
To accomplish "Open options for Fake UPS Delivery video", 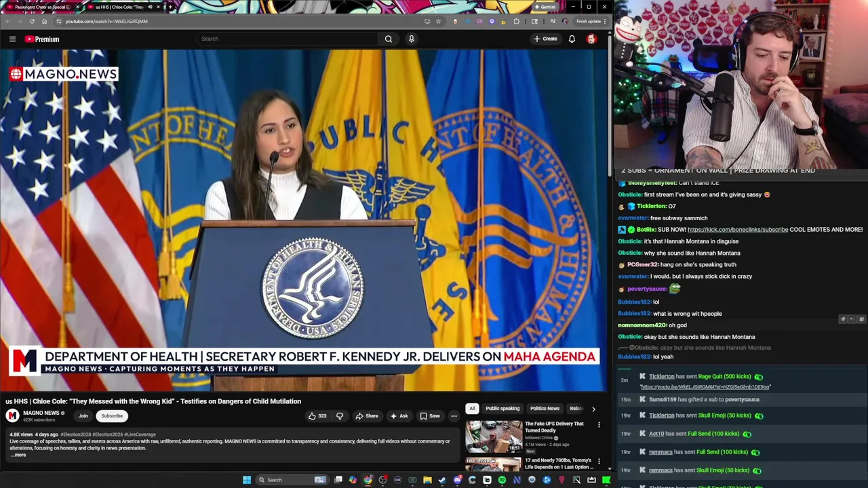I will (x=599, y=425).
